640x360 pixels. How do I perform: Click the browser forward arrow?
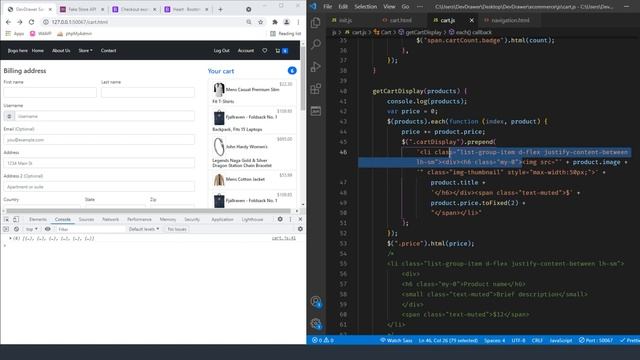click(20, 22)
